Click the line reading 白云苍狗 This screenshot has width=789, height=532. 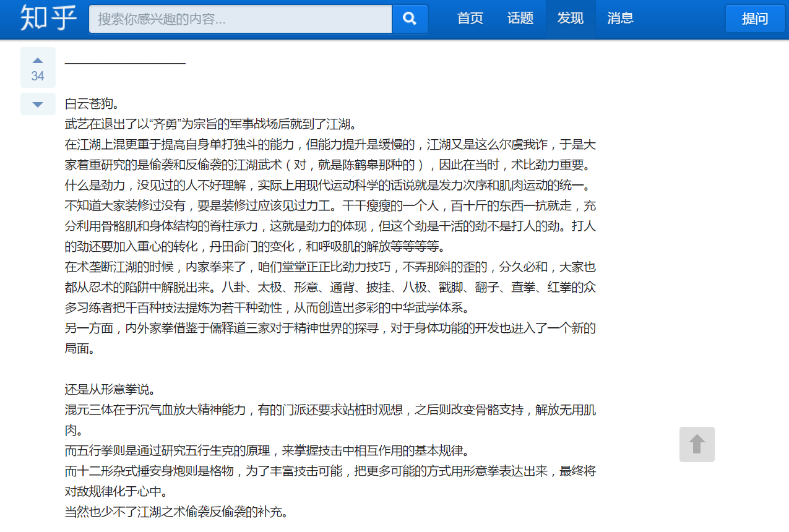(x=92, y=103)
